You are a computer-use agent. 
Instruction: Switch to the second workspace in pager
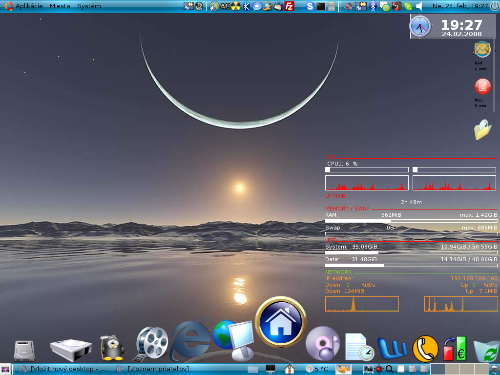[452, 369]
